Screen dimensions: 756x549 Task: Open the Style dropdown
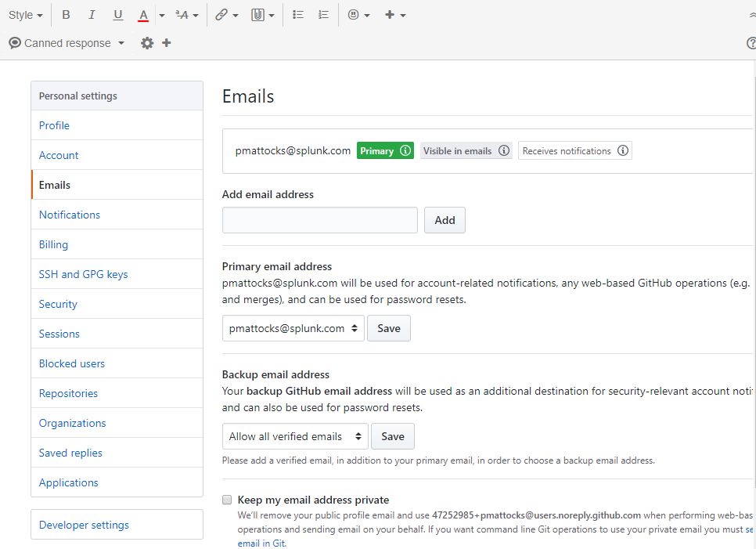click(x=26, y=15)
